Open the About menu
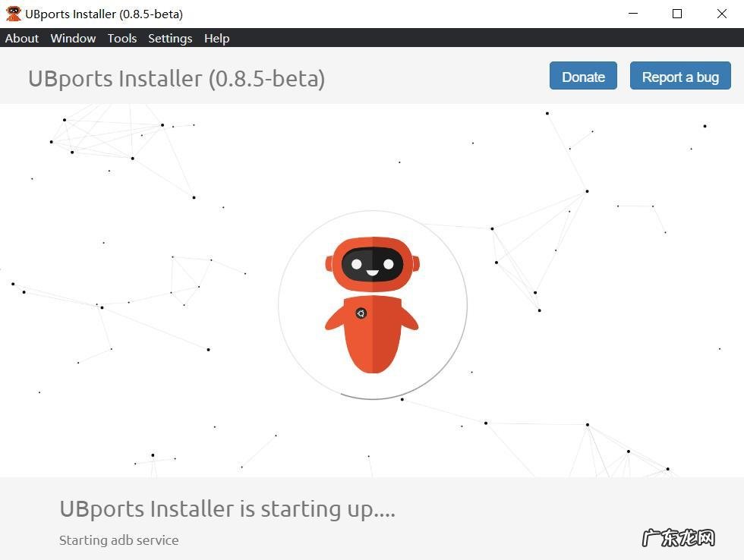The height and width of the screenshot is (560, 744). click(22, 38)
